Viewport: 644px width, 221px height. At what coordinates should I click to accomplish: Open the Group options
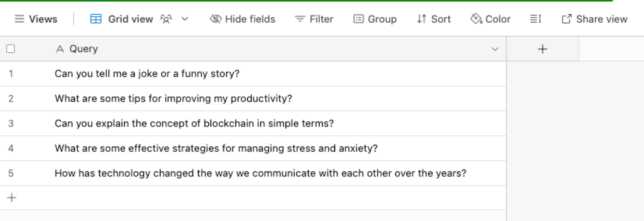coord(375,19)
